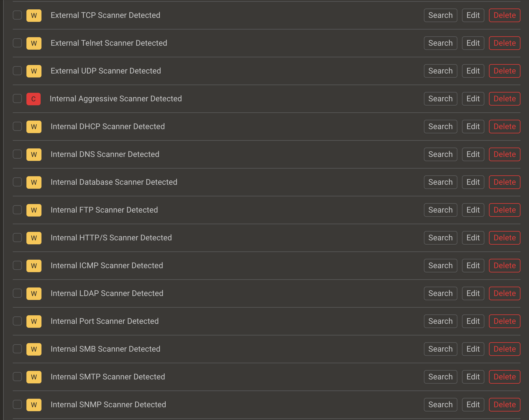Tick the Internal ICMP Scanner Detected checkbox
Viewport: 529px width, 420px height.
tap(17, 266)
